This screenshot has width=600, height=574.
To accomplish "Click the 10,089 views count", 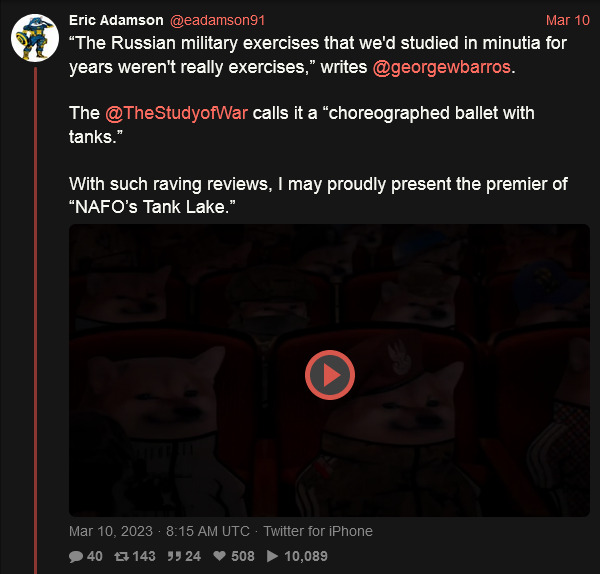I will [306, 556].
